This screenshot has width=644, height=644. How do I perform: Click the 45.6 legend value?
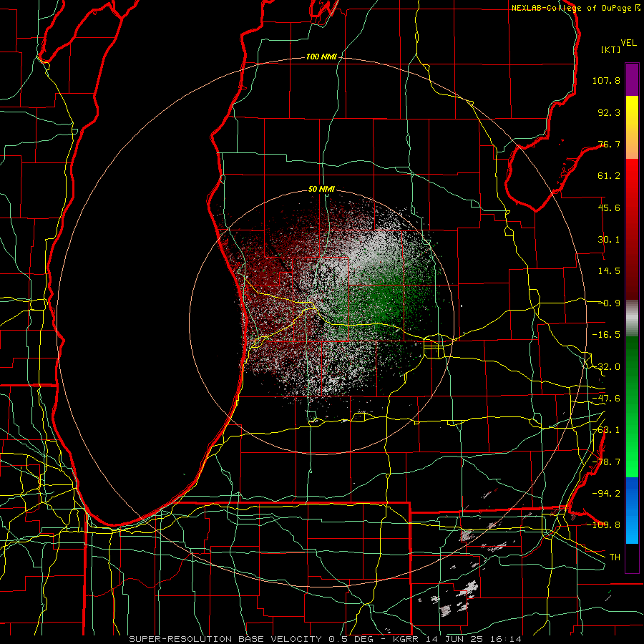(x=609, y=208)
